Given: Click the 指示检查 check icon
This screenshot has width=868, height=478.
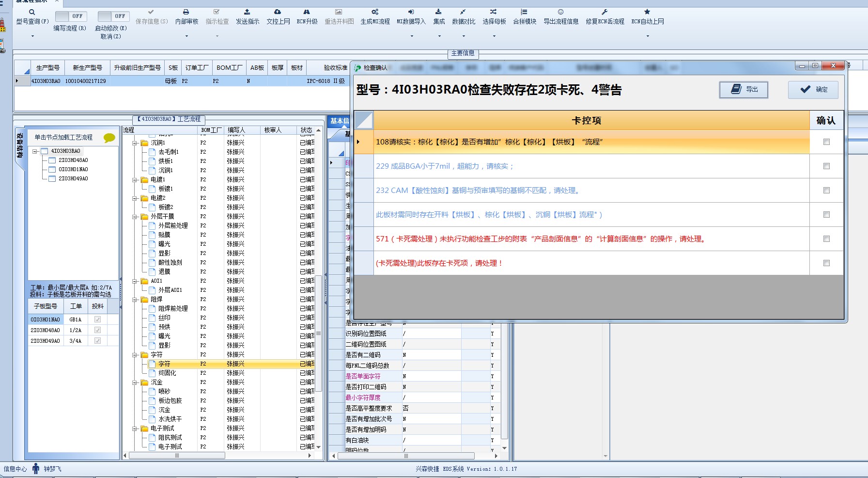Looking at the screenshot, I should pos(217,12).
